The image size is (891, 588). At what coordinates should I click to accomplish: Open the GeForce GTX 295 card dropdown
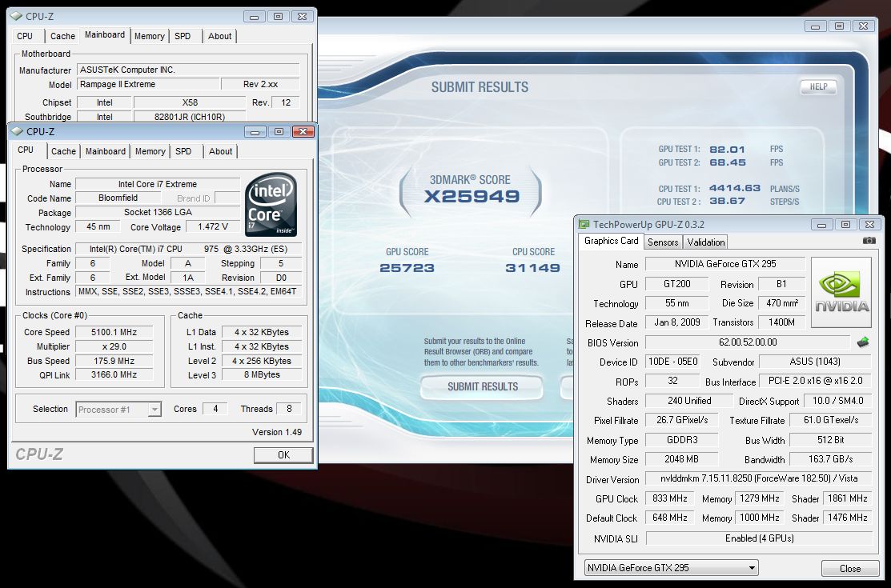(671, 567)
